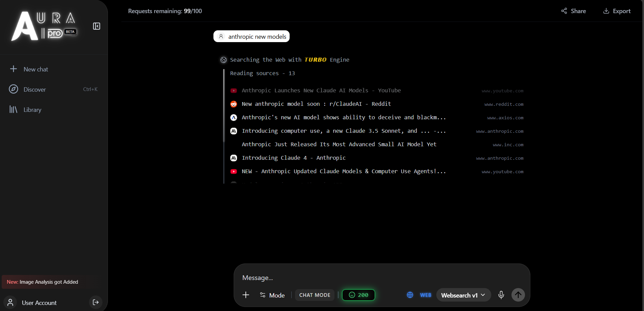
Task: Open the Mode selector
Action: tap(272, 295)
